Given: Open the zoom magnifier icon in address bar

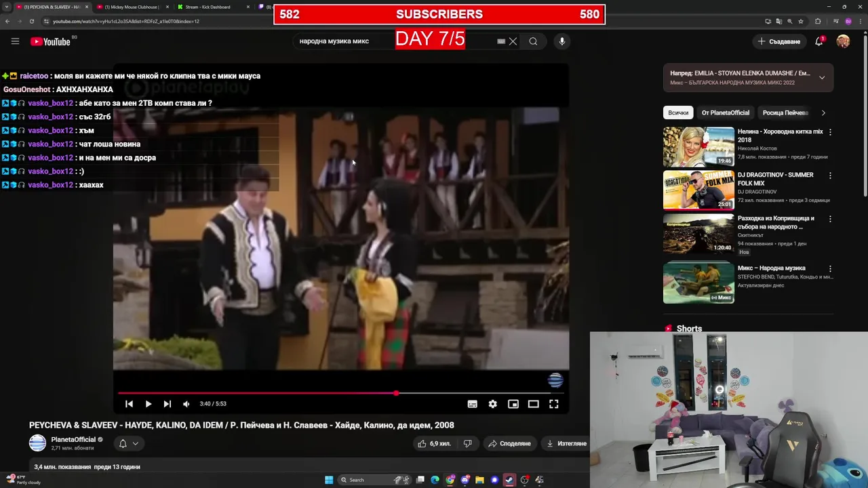Looking at the screenshot, I should point(790,21).
